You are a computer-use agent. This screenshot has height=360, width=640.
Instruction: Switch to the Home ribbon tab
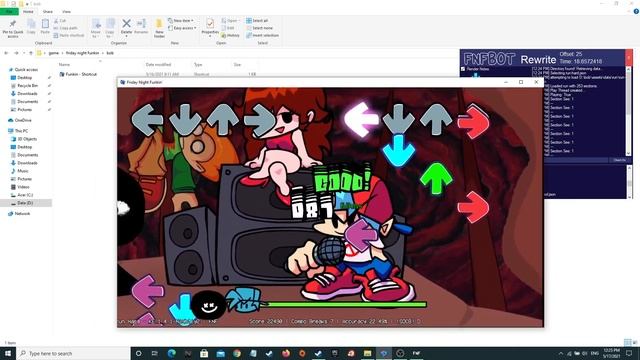[28, 11]
